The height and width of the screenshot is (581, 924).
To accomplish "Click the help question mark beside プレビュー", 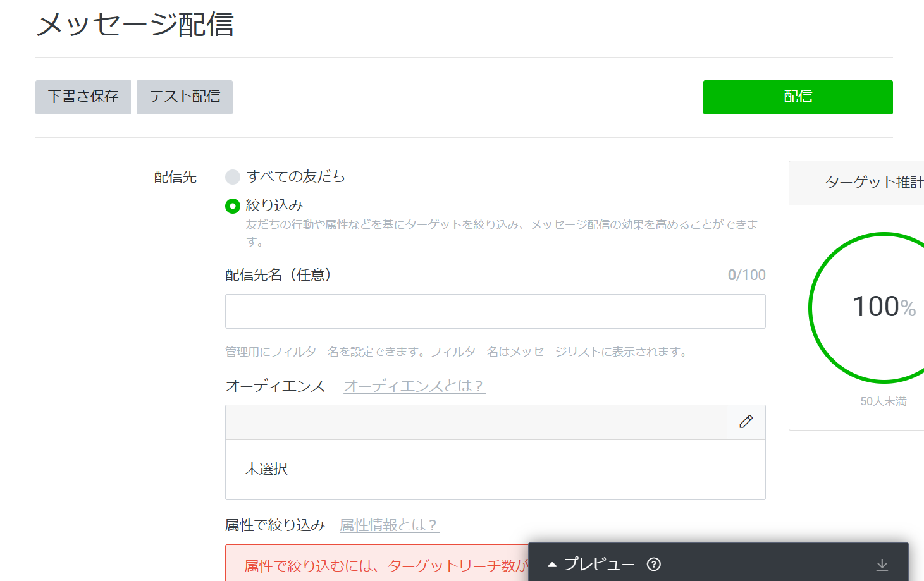I will [654, 564].
